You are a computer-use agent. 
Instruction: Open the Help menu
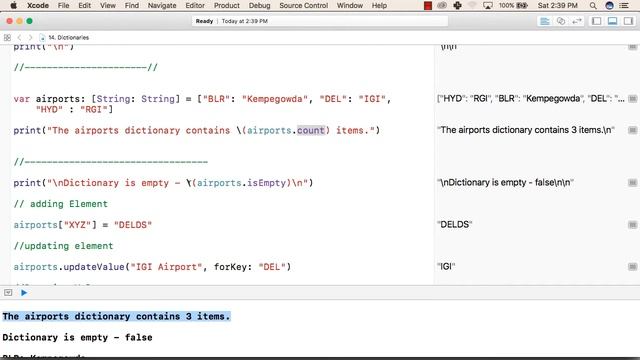click(x=379, y=5)
